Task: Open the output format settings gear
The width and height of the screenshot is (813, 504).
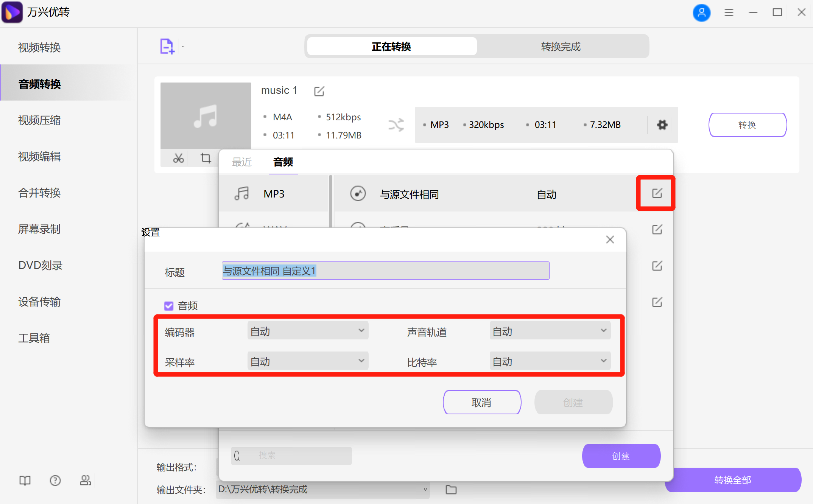Action: pos(662,125)
